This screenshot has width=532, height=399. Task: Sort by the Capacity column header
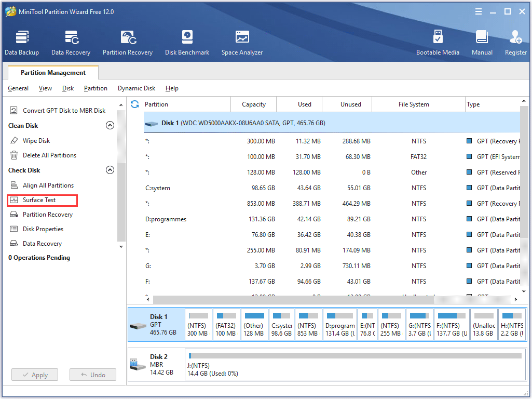[253, 104]
